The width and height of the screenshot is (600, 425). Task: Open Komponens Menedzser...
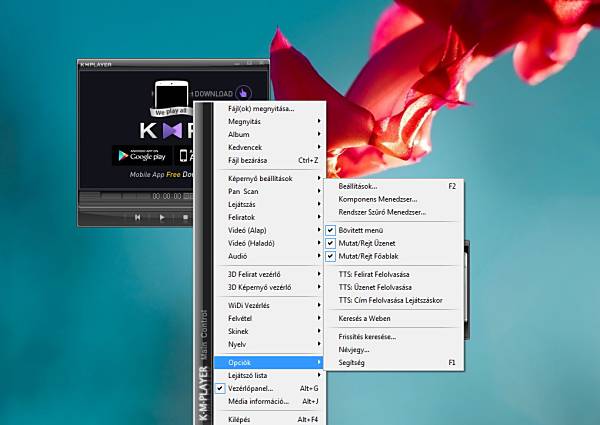tap(393, 199)
